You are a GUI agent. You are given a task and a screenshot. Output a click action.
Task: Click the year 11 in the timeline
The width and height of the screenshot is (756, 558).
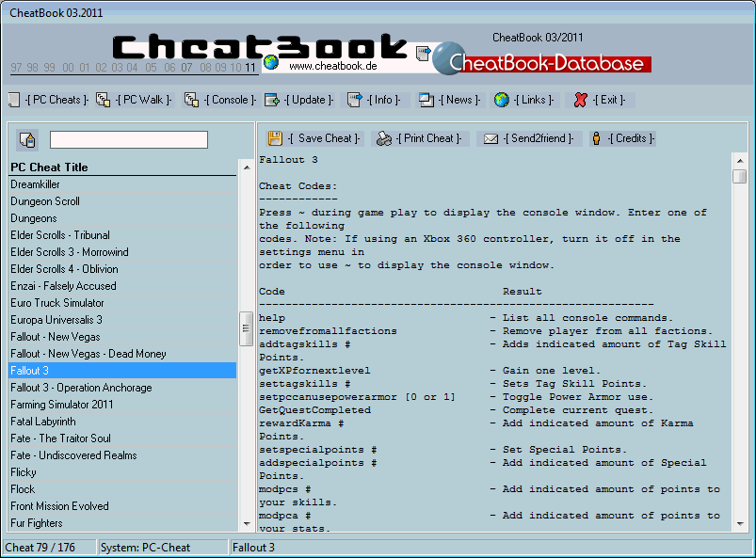pyautogui.click(x=249, y=68)
